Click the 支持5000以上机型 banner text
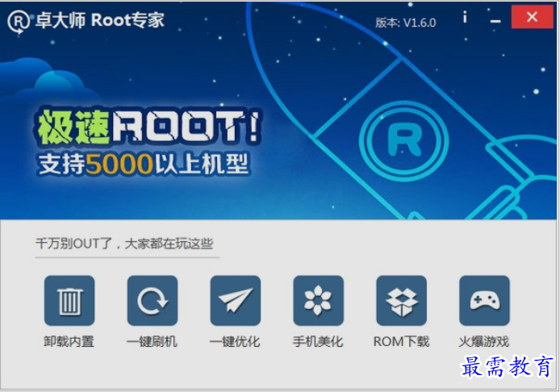The height and width of the screenshot is (392, 560). click(x=143, y=164)
